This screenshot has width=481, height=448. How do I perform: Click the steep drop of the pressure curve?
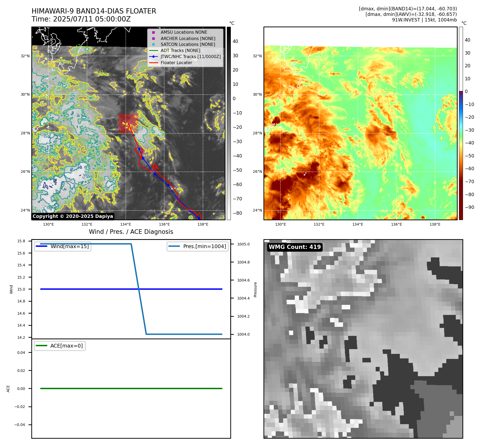(x=139, y=289)
